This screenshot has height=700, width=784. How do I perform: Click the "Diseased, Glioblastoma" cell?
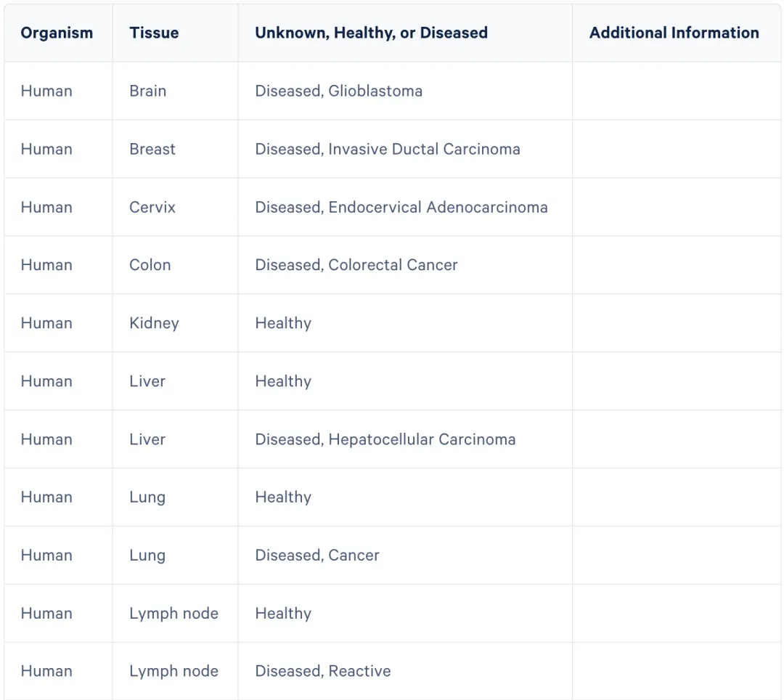pos(338,91)
